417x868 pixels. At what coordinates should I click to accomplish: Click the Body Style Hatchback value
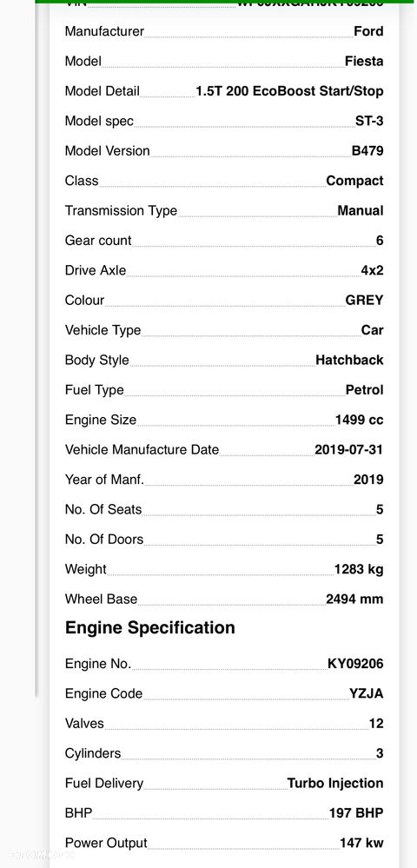click(x=349, y=360)
